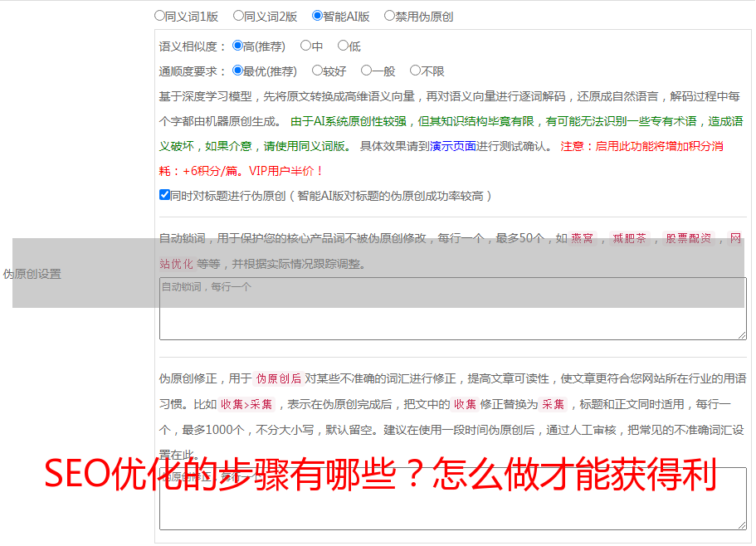Screen dimensions: 756x546
Task: Click the 伪原创修正 textarea resize handle
Action: [x=742, y=526]
